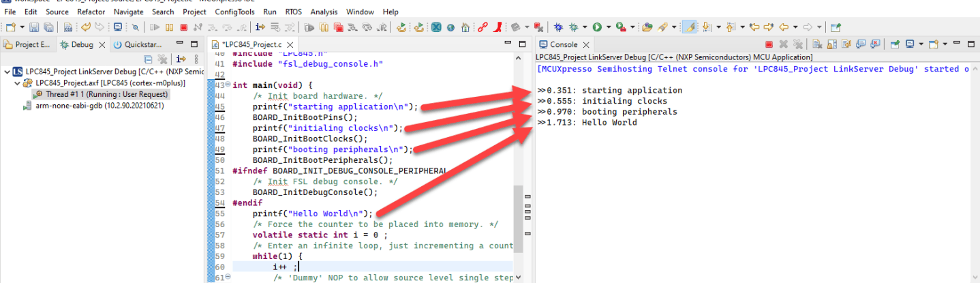Toggle the highlighted Mark Occurrences button
The image size is (980, 283).
[x=690, y=27]
